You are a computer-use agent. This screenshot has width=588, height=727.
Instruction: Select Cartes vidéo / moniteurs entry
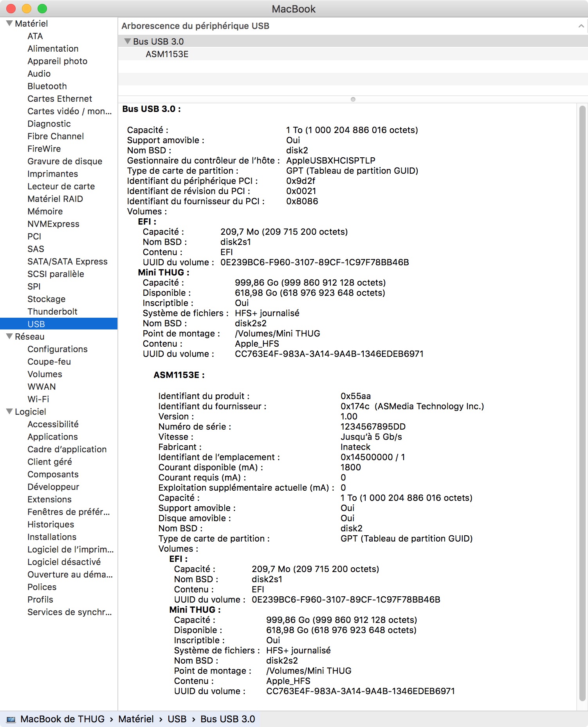(x=69, y=111)
